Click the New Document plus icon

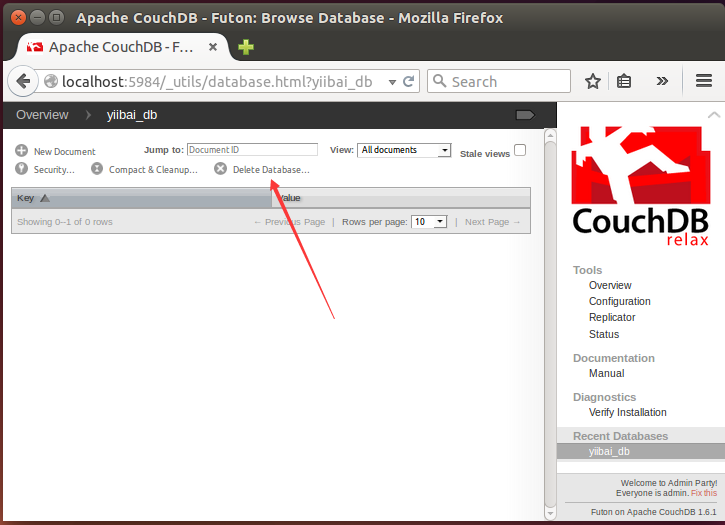point(21,151)
